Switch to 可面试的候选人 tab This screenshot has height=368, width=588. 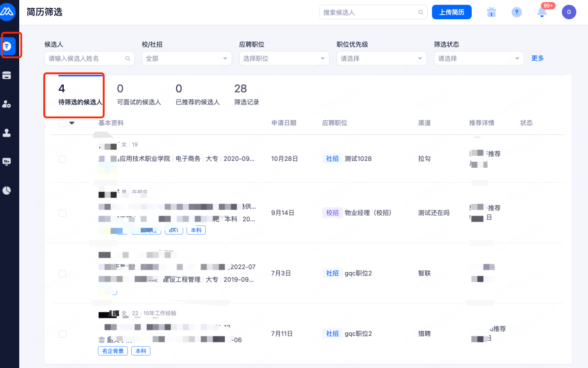(x=139, y=95)
